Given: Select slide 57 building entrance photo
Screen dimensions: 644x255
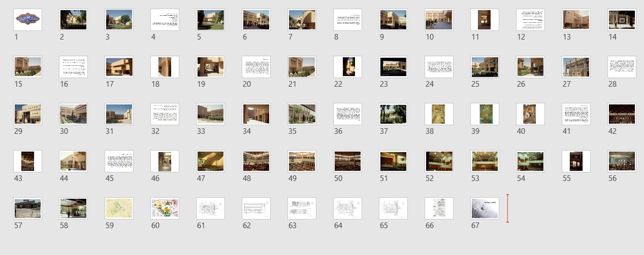Looking at the screenshot, I should [27, 208].
